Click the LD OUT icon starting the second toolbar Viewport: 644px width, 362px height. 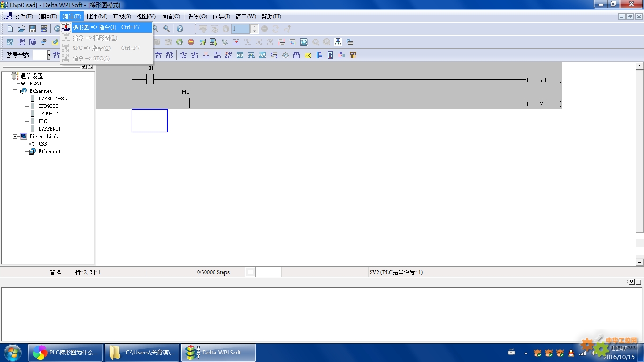coord(10,42)
